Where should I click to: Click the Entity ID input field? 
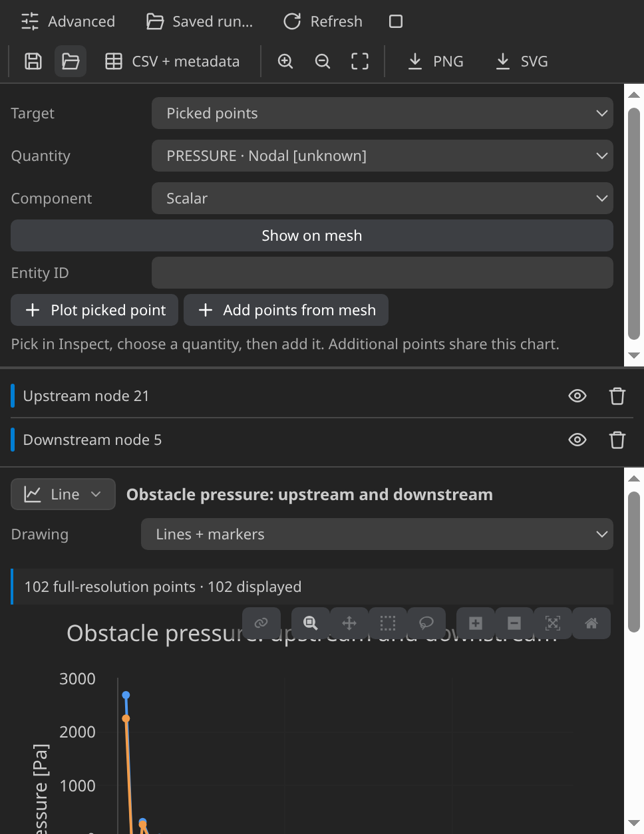(x=383, y=273)
